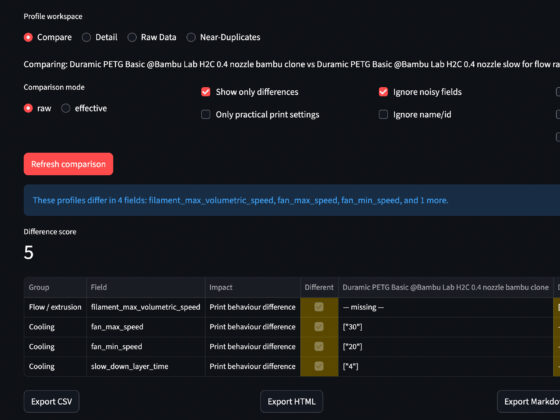The width and height of the screenshot is (560, 420).
Task: Sort table by Field column header
Action: tap(146, 287)
